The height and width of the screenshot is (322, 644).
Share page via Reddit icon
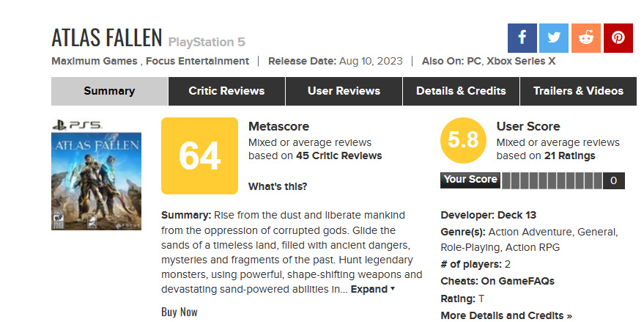pyautogui.click(x=586, y=38)
